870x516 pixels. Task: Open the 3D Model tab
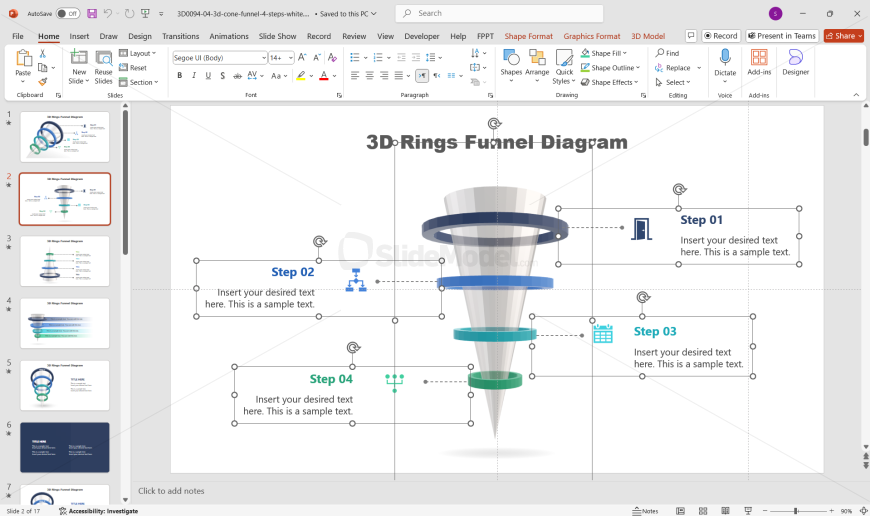coord(647,36)
